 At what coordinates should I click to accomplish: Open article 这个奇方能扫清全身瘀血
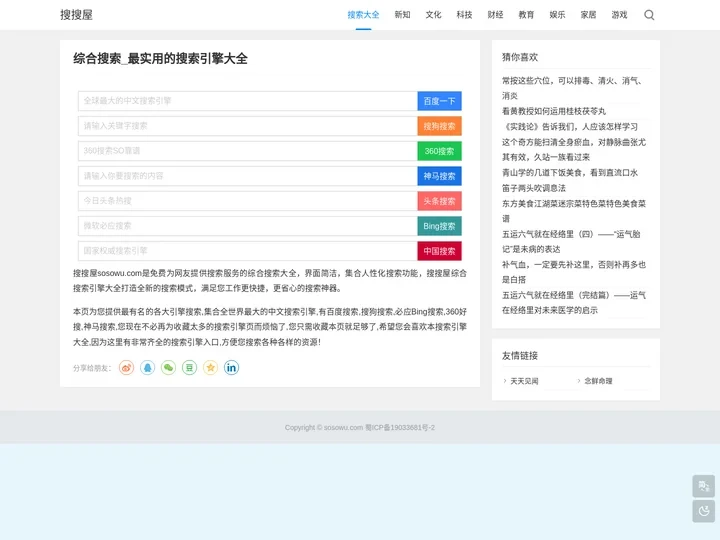point(574,150)
